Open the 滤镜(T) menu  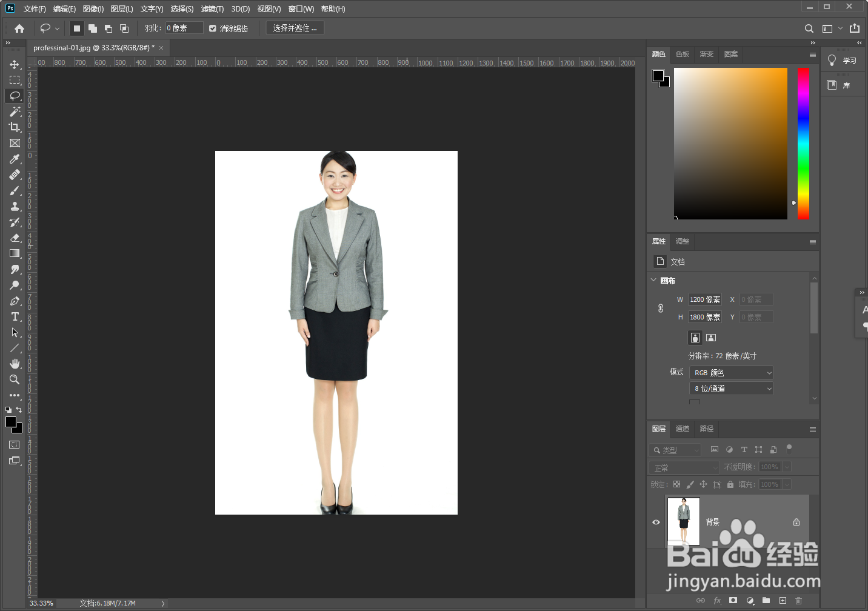(212, 9)
